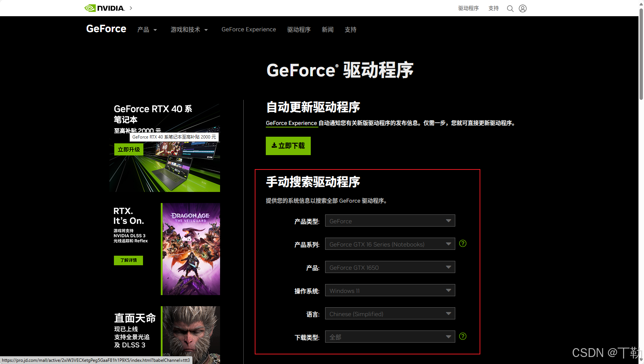Open 支持 link in top white bar
This screenshot has height=364, width=644.
(x=494, y=8)
